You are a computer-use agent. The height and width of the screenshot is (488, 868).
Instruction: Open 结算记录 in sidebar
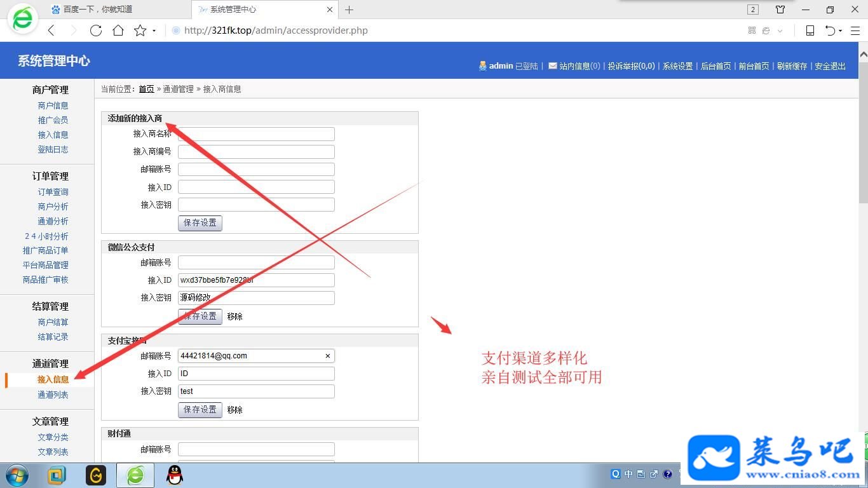point(53,337)
